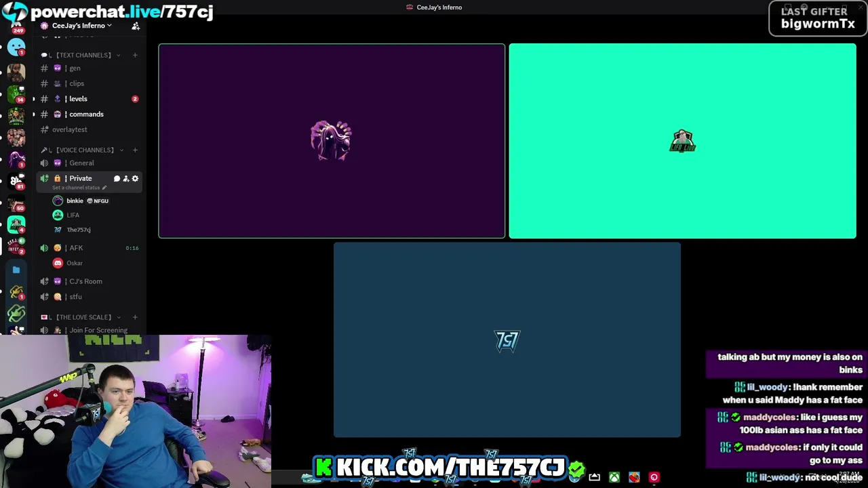Open the settings gear on Private channel

(x=135, y=178)
